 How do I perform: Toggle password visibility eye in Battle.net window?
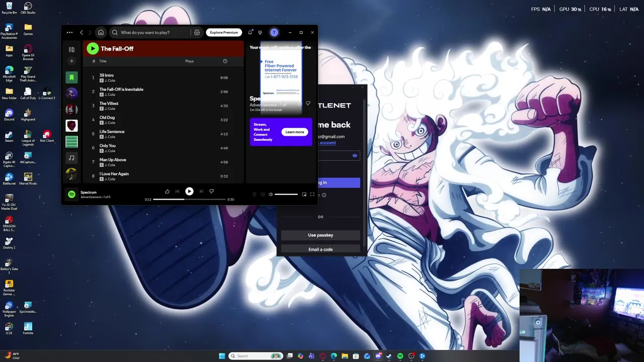click(355, 155)
